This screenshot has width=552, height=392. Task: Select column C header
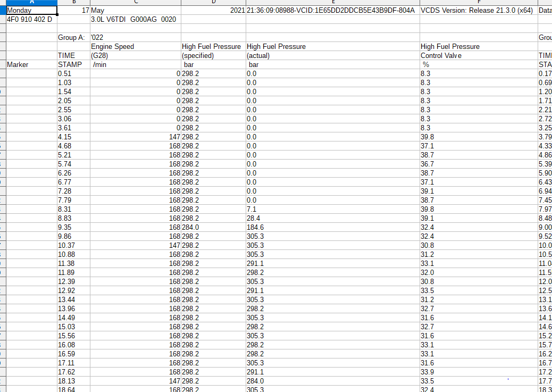coord(135,2)
